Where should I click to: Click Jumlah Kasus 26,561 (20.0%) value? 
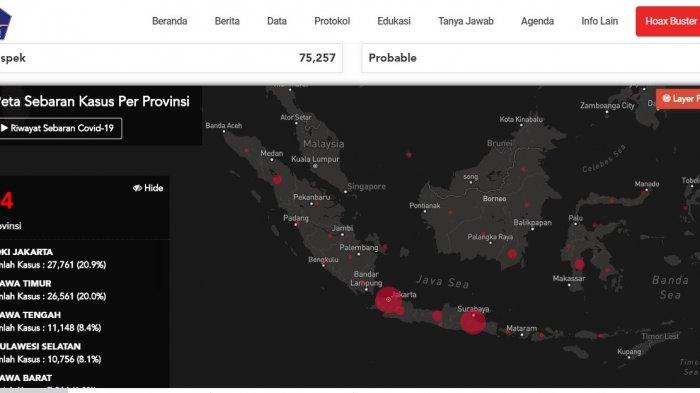point(53,296)
